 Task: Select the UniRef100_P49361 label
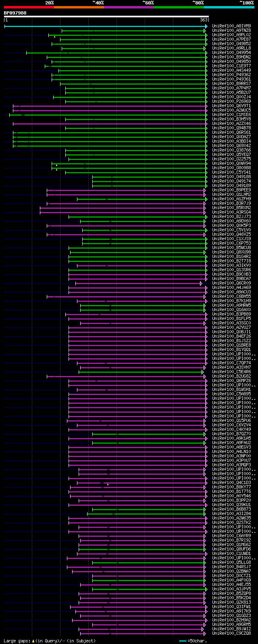pos(231,79)
